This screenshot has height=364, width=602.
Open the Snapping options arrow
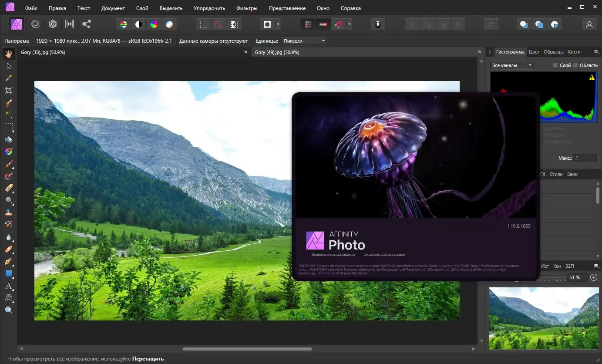coord(349,24)
